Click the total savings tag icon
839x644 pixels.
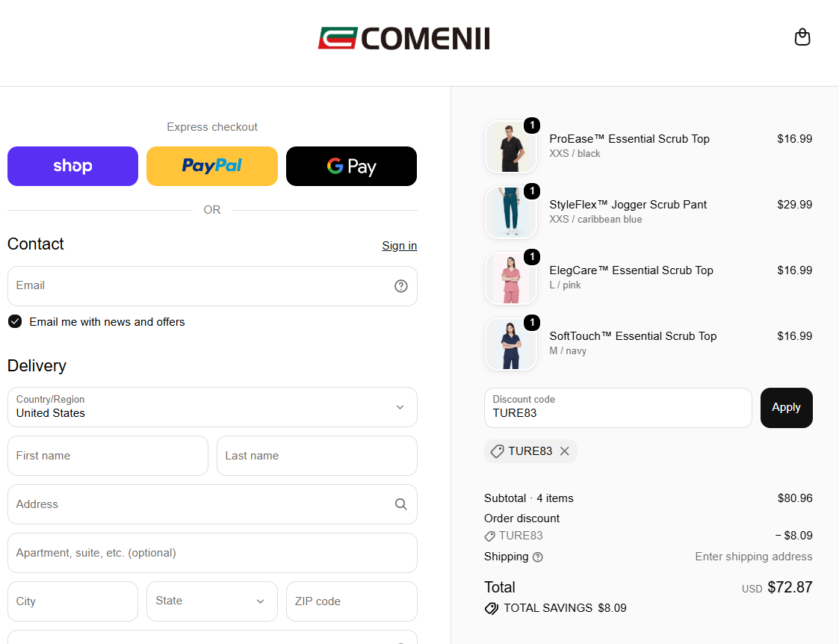tap(491, 608)
